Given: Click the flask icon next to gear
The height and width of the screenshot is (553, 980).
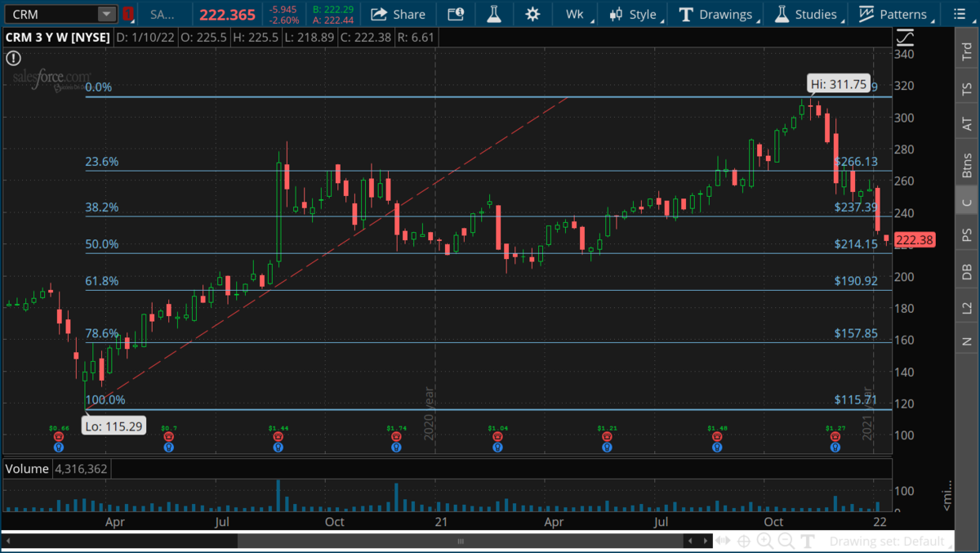Looking at the screenshot, I should point(494,14).
